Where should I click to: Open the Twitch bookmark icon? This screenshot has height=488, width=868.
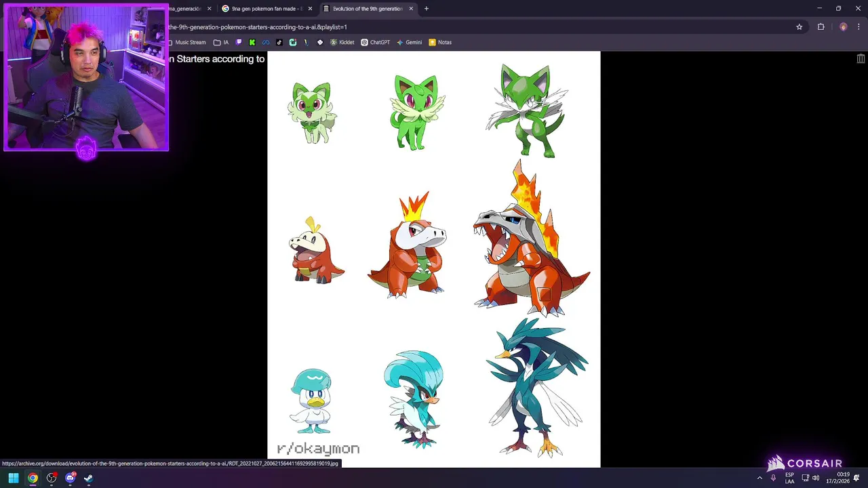pos(239,42)
